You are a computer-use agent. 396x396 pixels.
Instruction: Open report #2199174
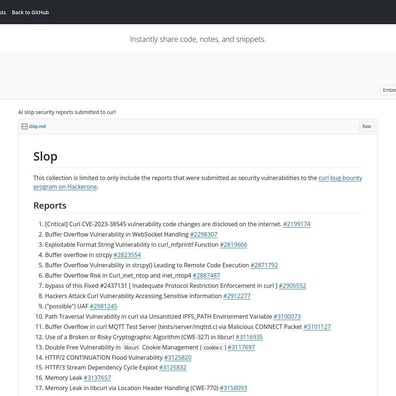point(297,224)
